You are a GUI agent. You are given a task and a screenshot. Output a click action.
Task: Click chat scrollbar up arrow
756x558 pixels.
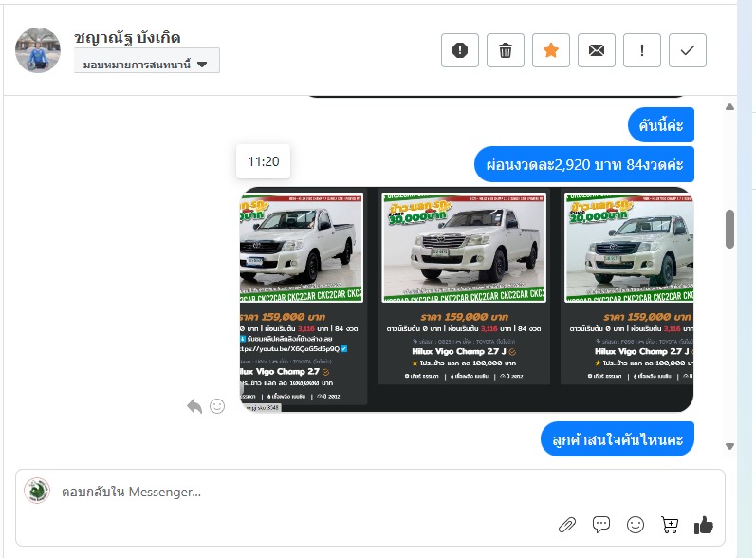(730, 107)
